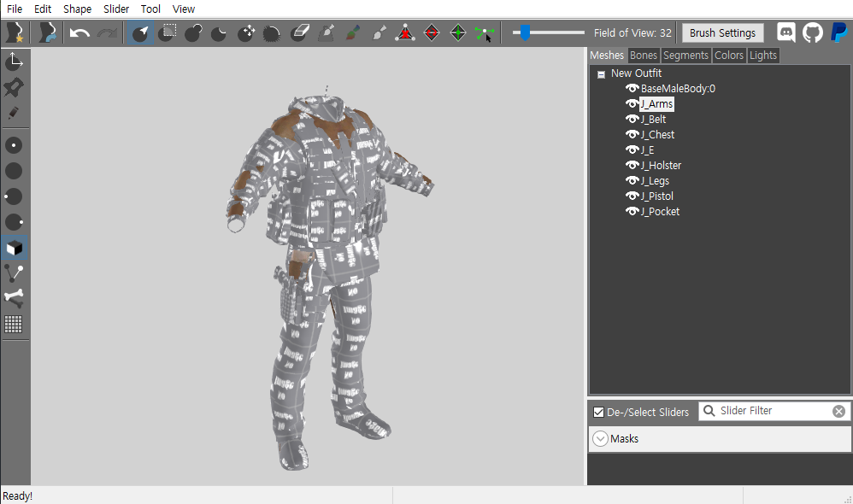Uncheck the De-/Select Sliders checkbox
Image resolution: width=853 pixels, height=504 pixels.
pyautogui.click(x=598, y=412)
